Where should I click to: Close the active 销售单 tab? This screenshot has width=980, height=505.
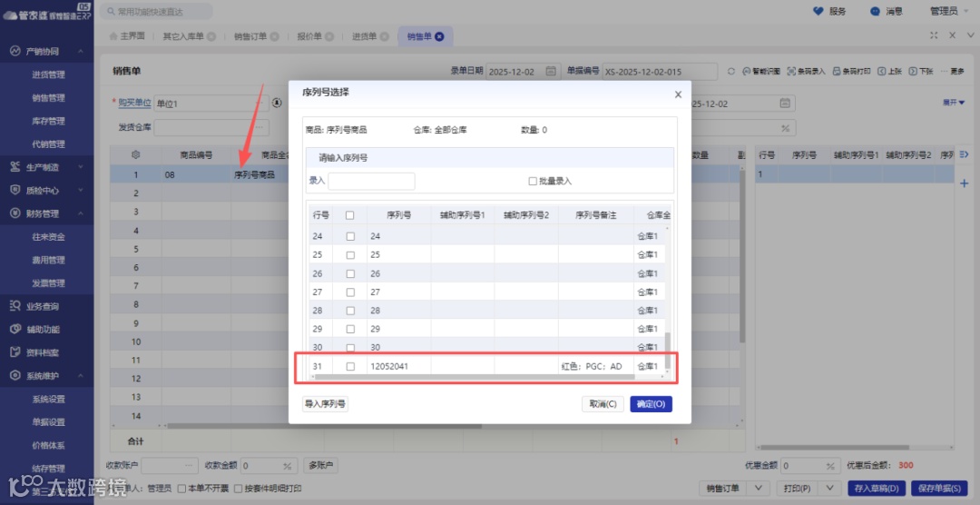click(x=439, y=36)
